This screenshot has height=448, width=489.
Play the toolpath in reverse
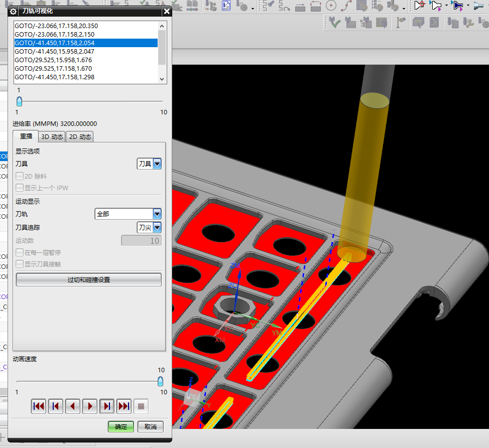[73, 406]
